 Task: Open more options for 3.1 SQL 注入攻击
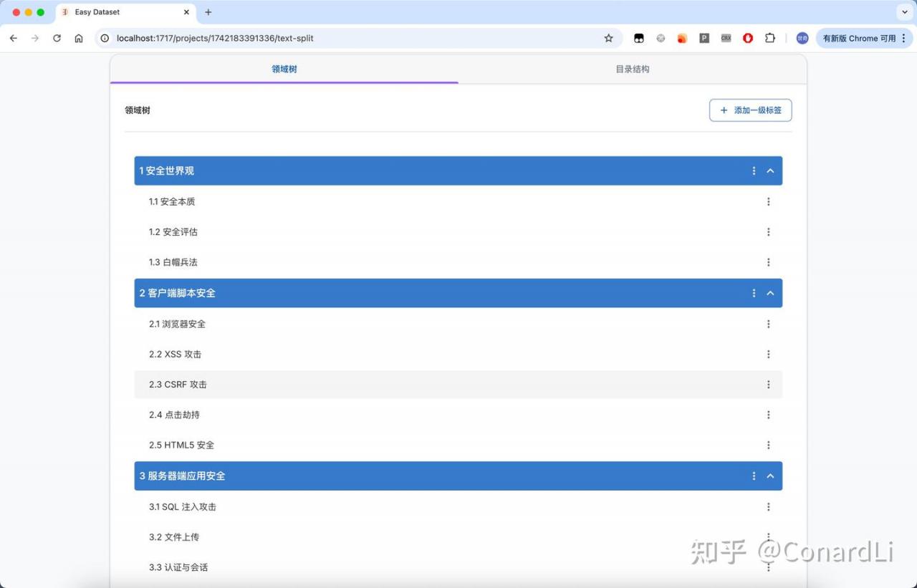(x=768, y=506)
